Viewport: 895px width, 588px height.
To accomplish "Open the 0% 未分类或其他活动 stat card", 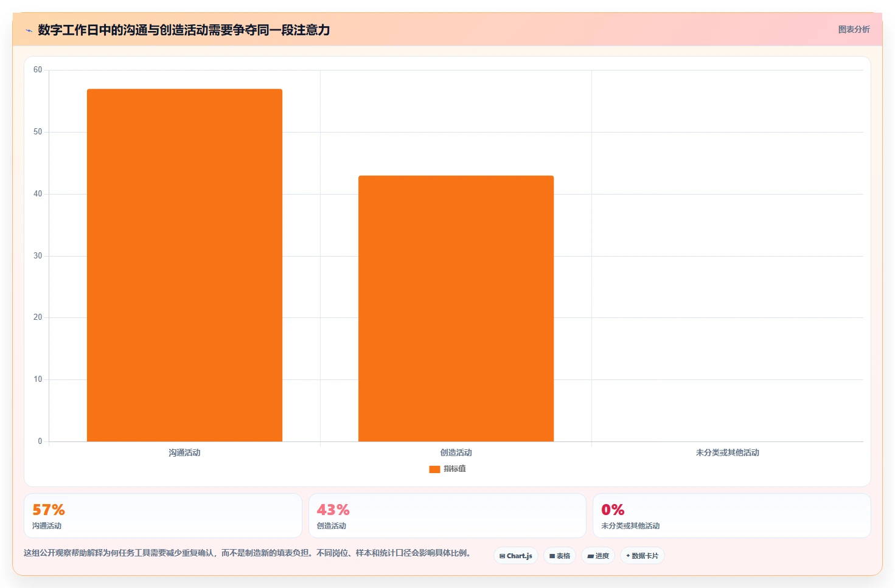I will click(732, 516).
